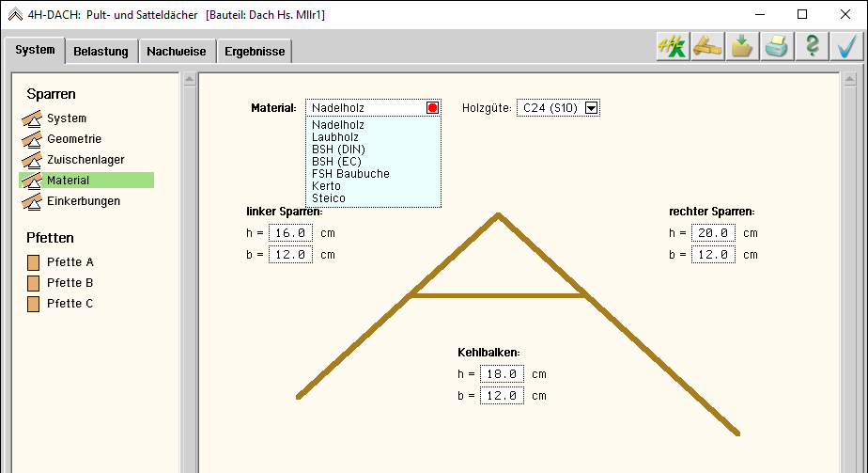This screenshot has width=868, height=473.
Task: Expand the Holzgüte C24 dropdown arrow
Action: pos(591,108)
